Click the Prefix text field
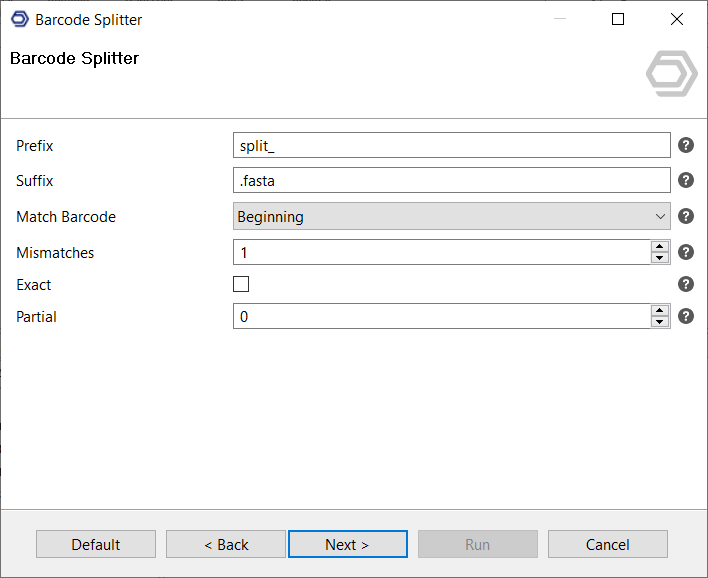The height and width of the screenshot is (578, 708). [x=451, y=145]
